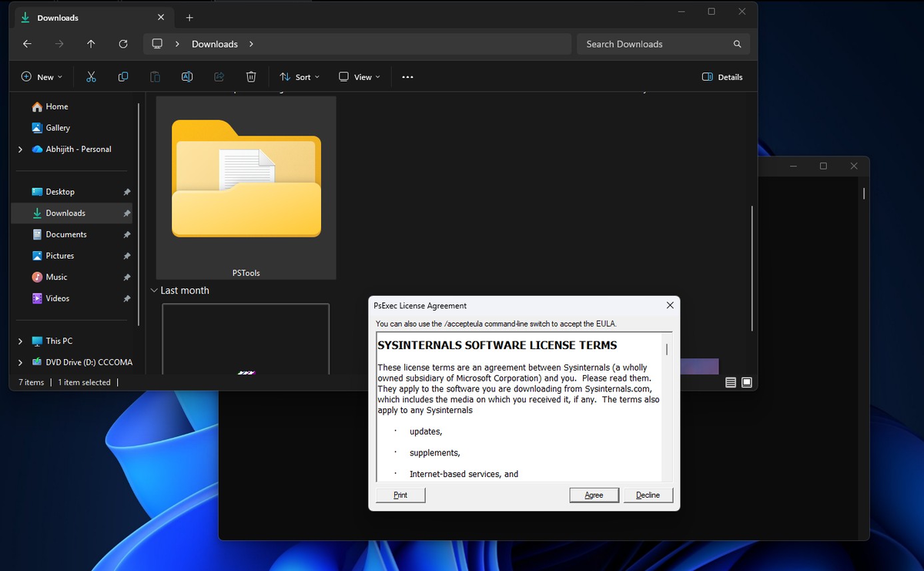The image size is (924, 571).
Task: Expand Abhijith - Personal OneDrive node
Action: pyautogui.click(x=20, y=149)
